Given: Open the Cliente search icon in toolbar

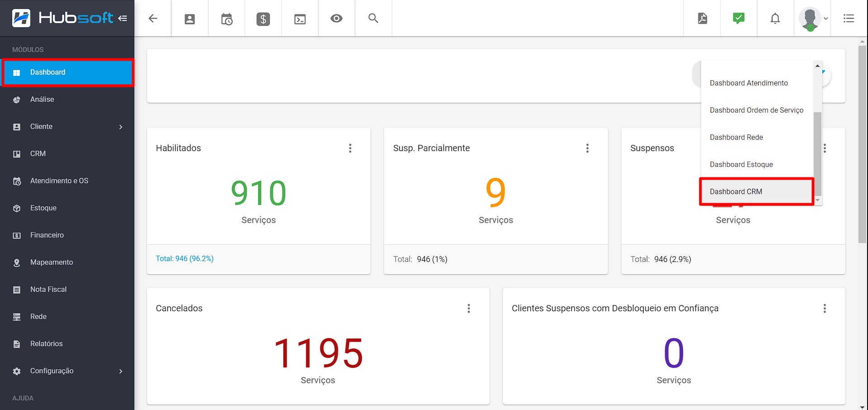Looking at the screenshot, I should pyautogui.click(x=189, y=18).
